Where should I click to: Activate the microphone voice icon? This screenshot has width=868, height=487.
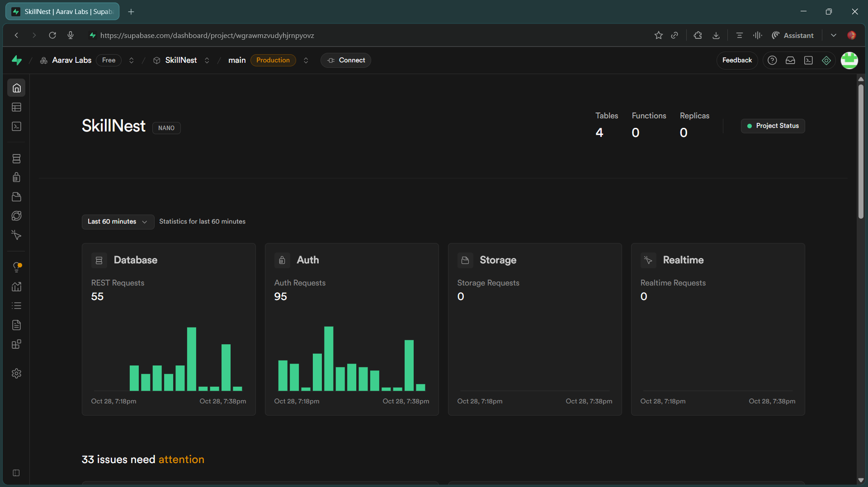pyautogui.click(x=71, y=35)
